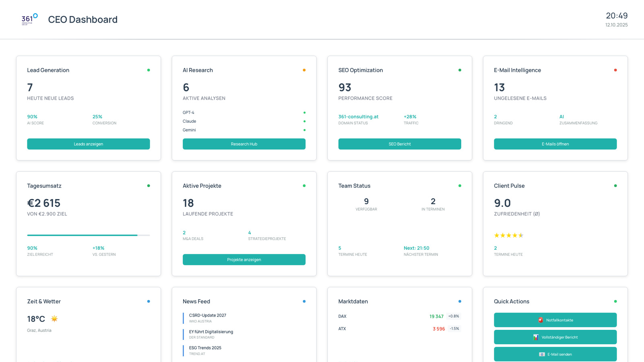Click the Zeit & Wetter blue status dot
The height and width of the screenshot is (362, 644).
coord(149,301)
